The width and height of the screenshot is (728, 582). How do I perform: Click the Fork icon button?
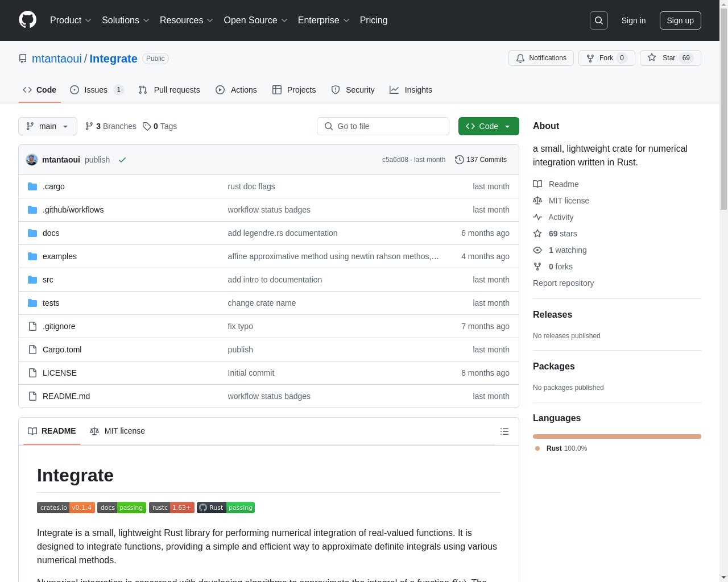(590, 58)
